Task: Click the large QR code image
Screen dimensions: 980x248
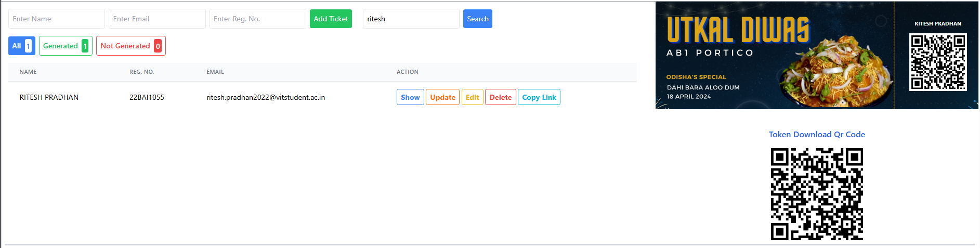Action: tap(817, 194)
